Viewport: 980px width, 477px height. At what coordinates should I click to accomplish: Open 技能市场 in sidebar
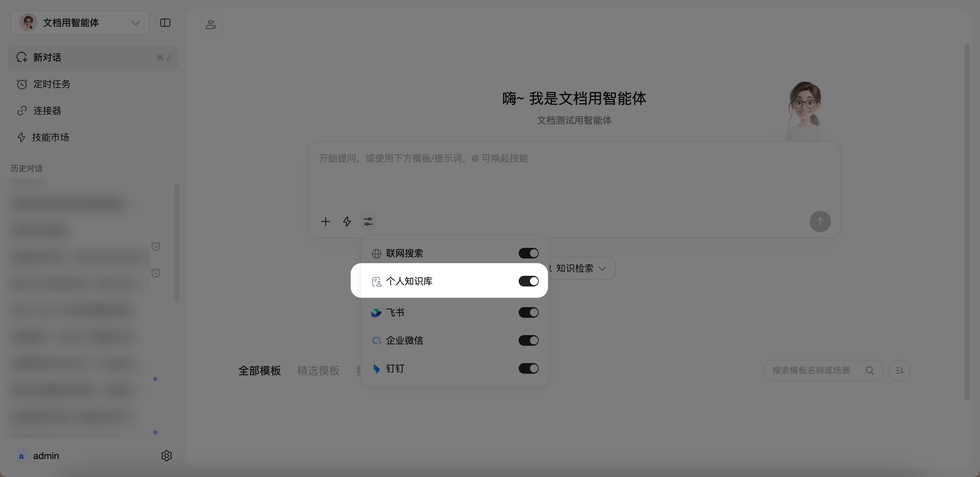93,137
